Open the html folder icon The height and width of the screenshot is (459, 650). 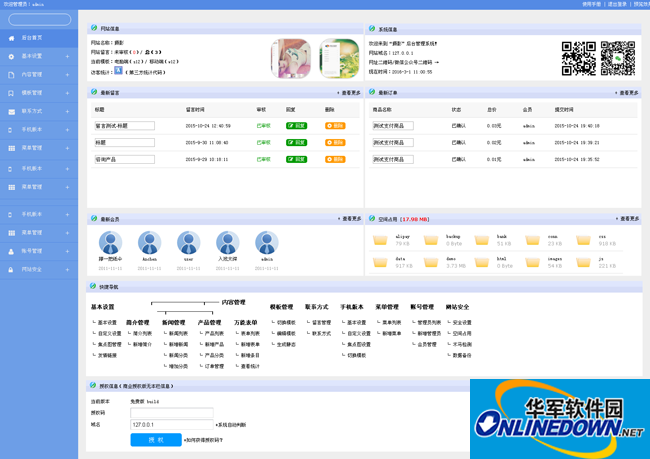coord(482,262)
